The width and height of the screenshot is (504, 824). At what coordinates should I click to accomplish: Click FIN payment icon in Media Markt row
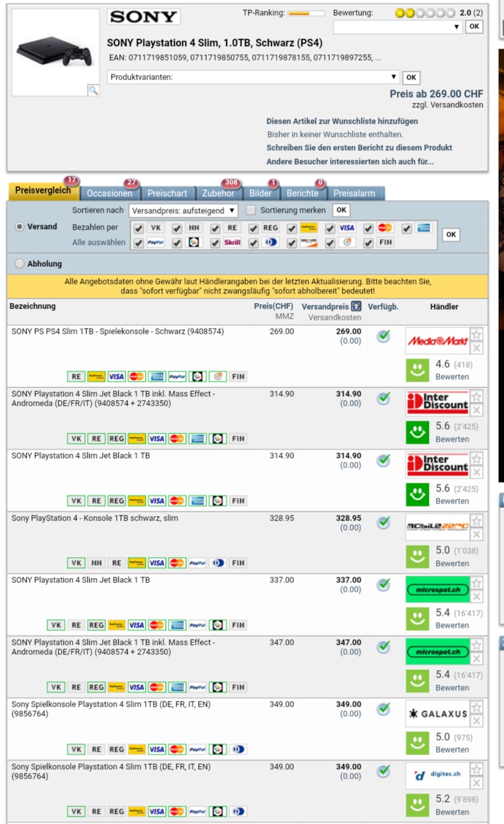238,377
